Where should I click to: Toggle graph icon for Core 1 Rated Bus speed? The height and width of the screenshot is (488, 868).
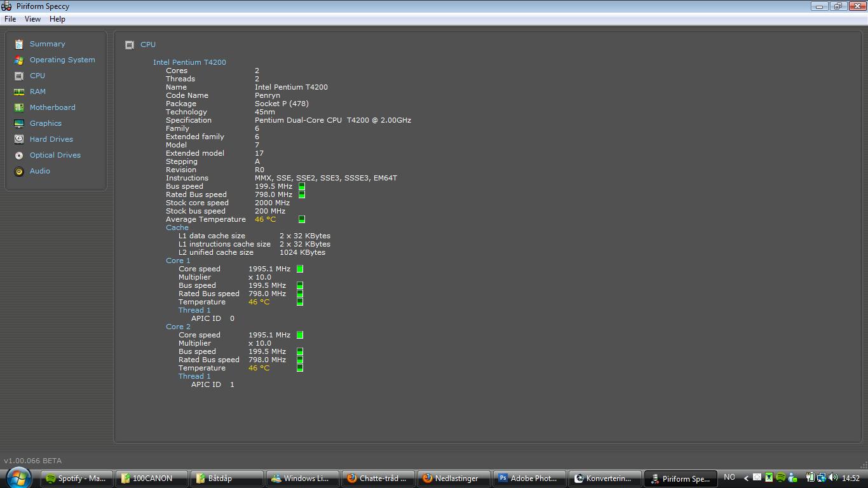click(x=300, y=294)
